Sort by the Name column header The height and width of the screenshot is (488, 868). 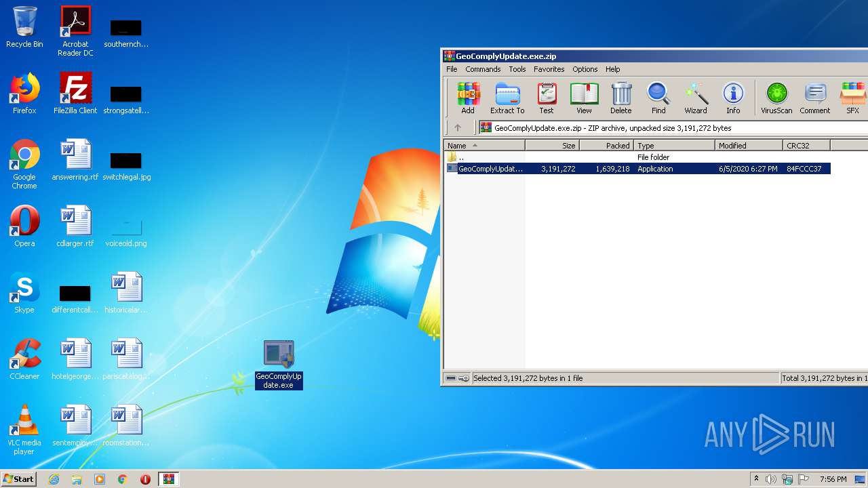coord(484,146)
